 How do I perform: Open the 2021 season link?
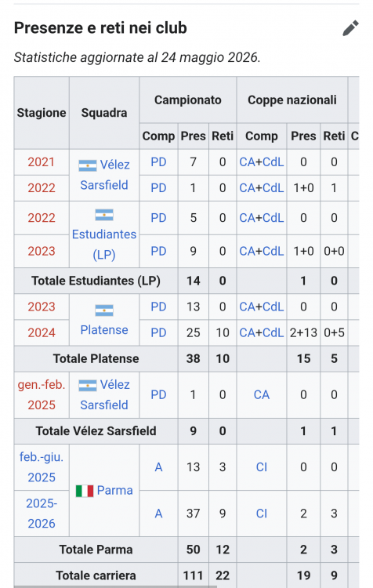point(42,162)
